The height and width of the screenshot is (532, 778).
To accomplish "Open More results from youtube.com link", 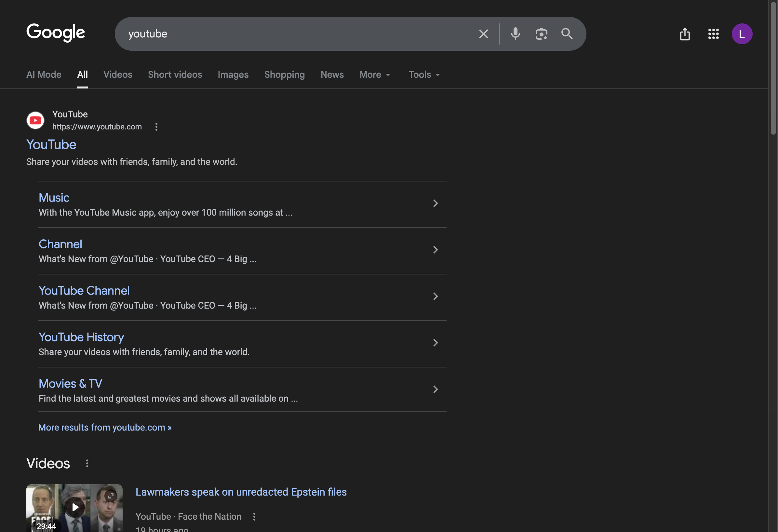I will [105, 428].
